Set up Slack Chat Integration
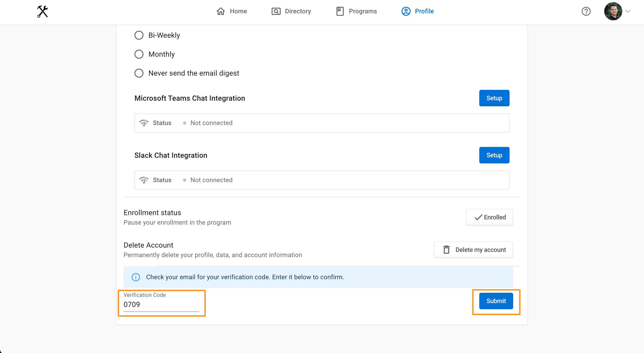 click(494, 155)
